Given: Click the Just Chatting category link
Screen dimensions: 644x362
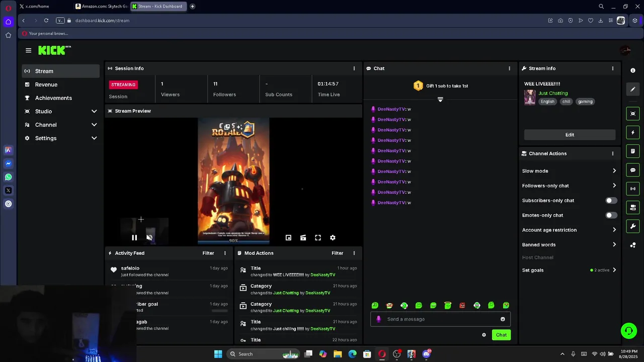Looking at the screenshot, I should (x=553, y=93).
